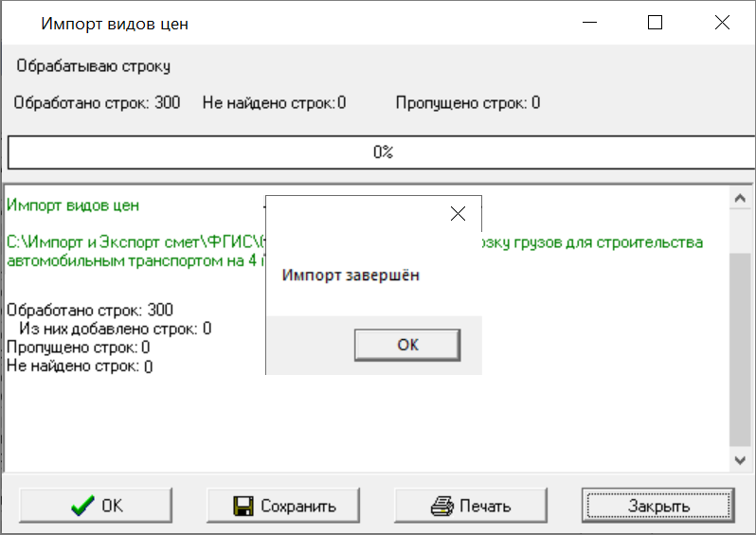Click the 0% progress bar
The image size is (756, 535).
[382, 152]
